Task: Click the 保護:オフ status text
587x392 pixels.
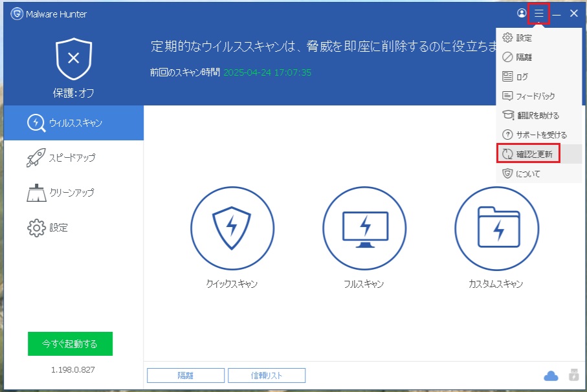Action: [x=73, y=93]
